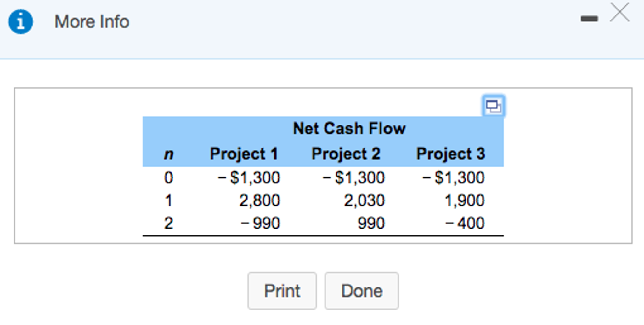Select the Net Cash Flow header
The height and width of the screenshot is (325, 644).
[x=349, y=128]
